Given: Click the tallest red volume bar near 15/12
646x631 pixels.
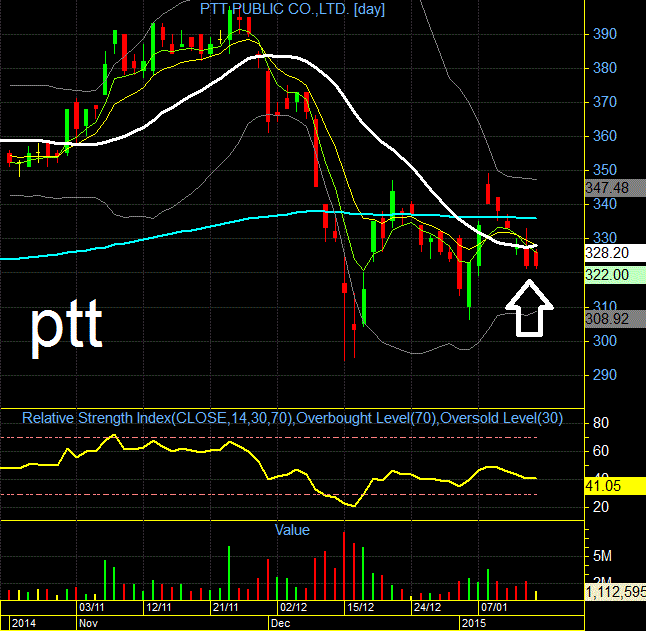Looking at the screenshot, I should (344, 566).
